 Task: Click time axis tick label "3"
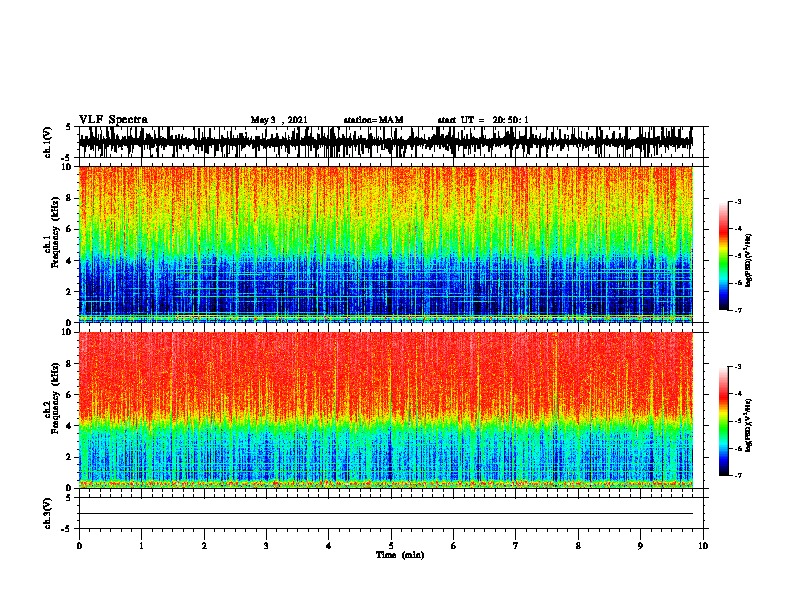click(266, 546)
